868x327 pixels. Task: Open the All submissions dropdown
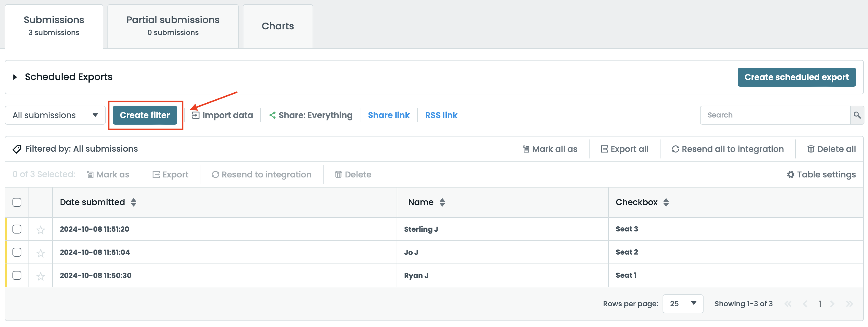pyautogui.click(x=55, y=115)
